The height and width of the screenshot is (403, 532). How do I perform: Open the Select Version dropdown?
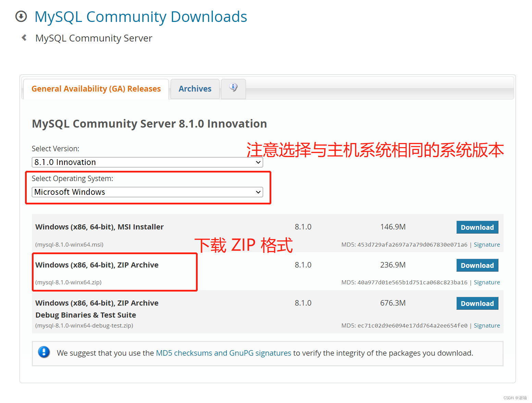(x=147, y=162)
